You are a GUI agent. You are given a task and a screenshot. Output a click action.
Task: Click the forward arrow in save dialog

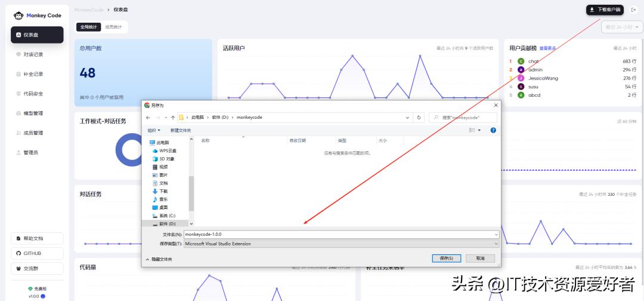(158, 118)
